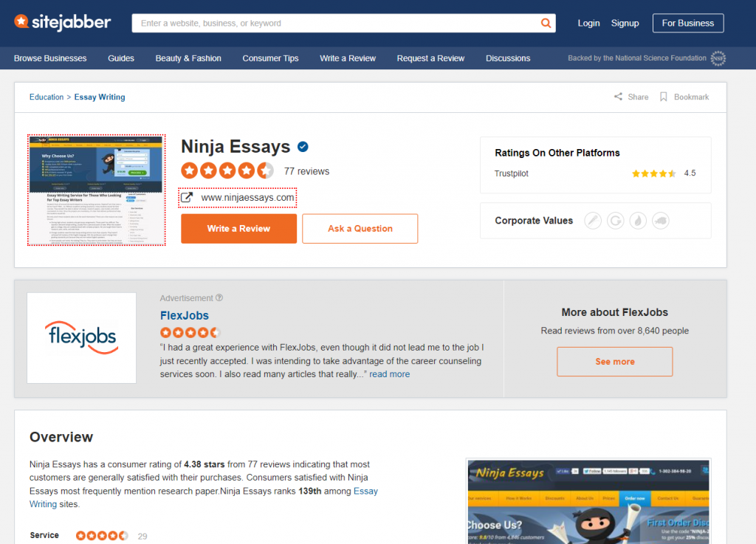Select the leaf Corporate Values icon

pyautogui.click(x=638, y=221)
